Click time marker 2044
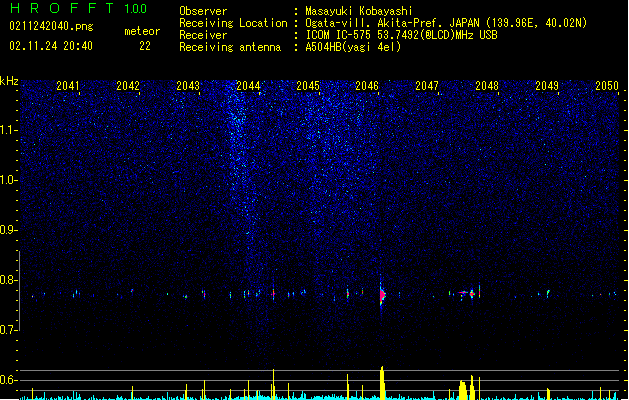Image resolution: width=629 pixels, height=400 pixels. click(248, 85)
